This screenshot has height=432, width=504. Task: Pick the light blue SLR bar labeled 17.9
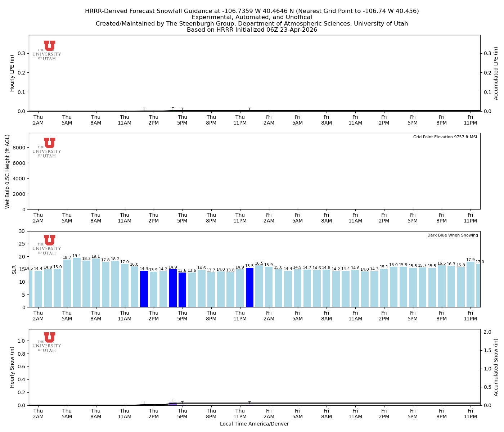click(x=471, y=284)
